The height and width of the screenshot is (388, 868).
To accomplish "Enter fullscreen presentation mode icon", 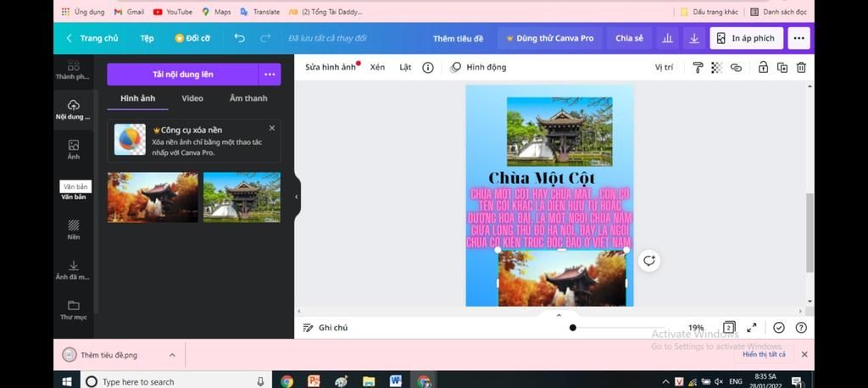I will coord(751,328).
